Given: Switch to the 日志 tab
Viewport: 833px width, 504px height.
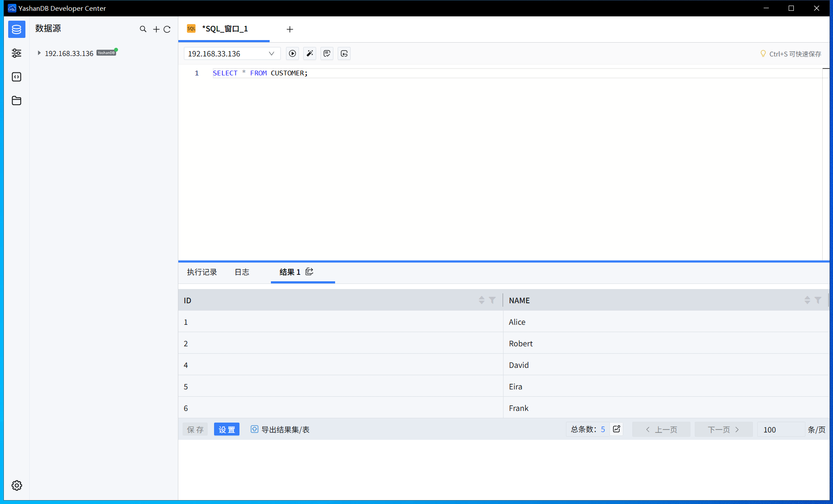Looking at the screenshot, I should coord(242,272).
